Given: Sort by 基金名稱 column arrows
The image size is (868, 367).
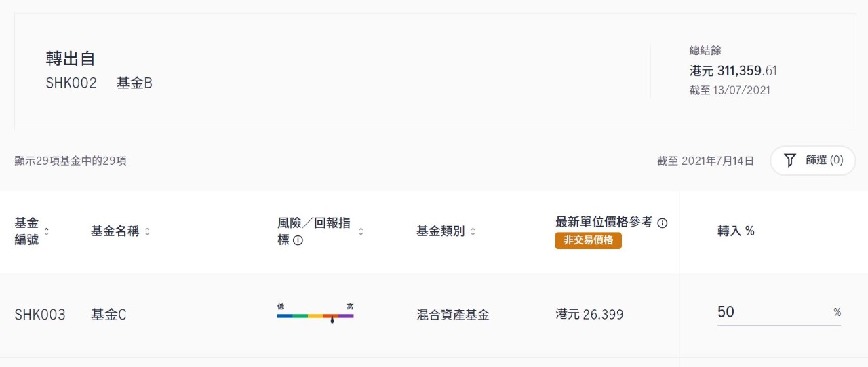Looking at the screenshot, I should click(x=147, y=231).
